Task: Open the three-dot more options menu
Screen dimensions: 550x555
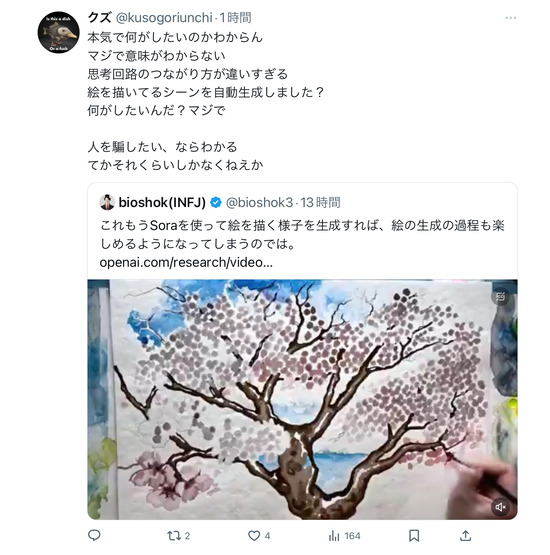Action: tap(510, 18)
